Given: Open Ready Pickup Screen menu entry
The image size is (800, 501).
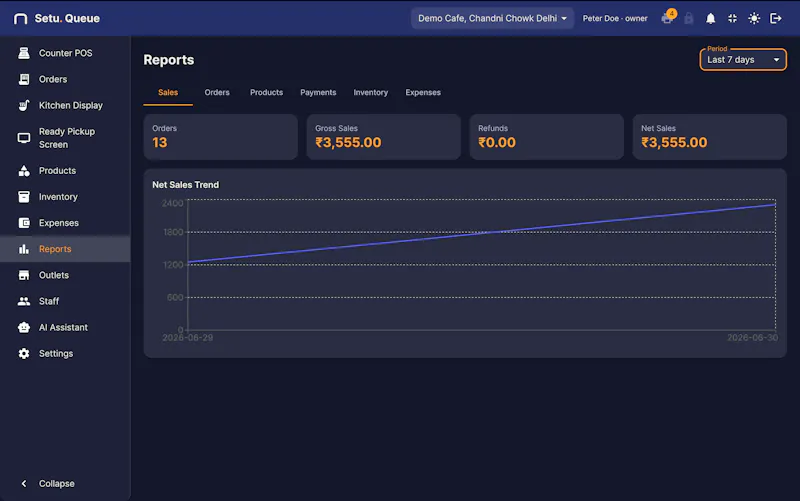Looking at the screenshot, I should coord(67,138).
